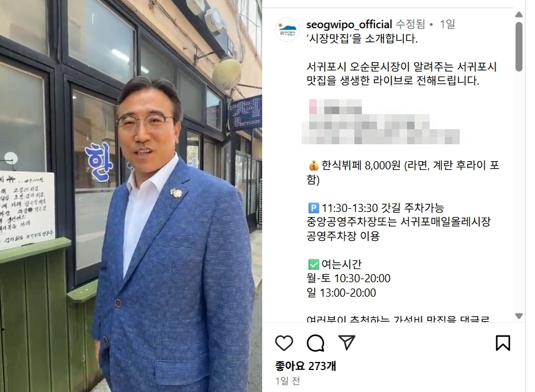The height and width of the screenshot is (392, 535).
Task: Like the post with the heart icon
Action: pyautogui.click(x=284, y=343)
